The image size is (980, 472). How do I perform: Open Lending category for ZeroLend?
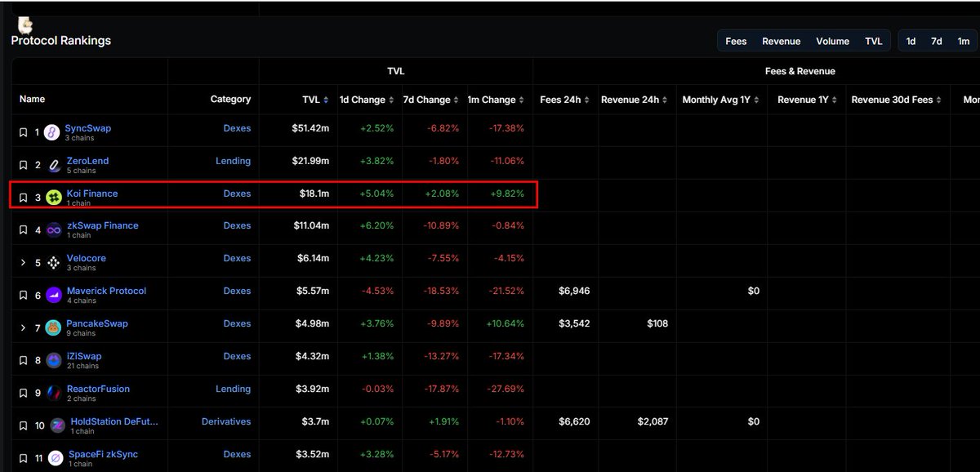pyautogui.click(x=233, y=161)
